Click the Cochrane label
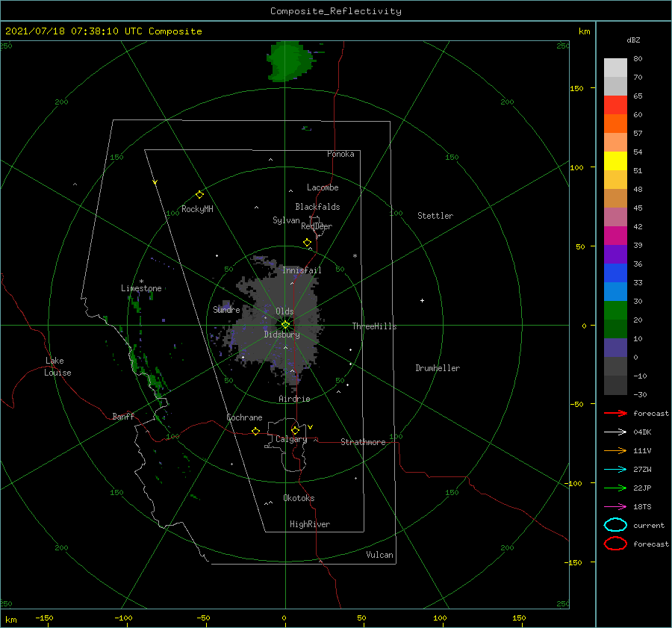The image size is (672, 628). (x=244, y=417)
